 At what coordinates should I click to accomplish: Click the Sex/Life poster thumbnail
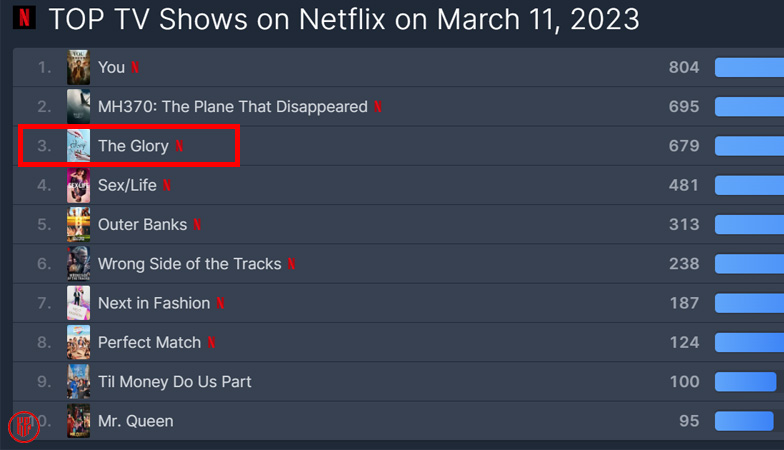(78, 185)
